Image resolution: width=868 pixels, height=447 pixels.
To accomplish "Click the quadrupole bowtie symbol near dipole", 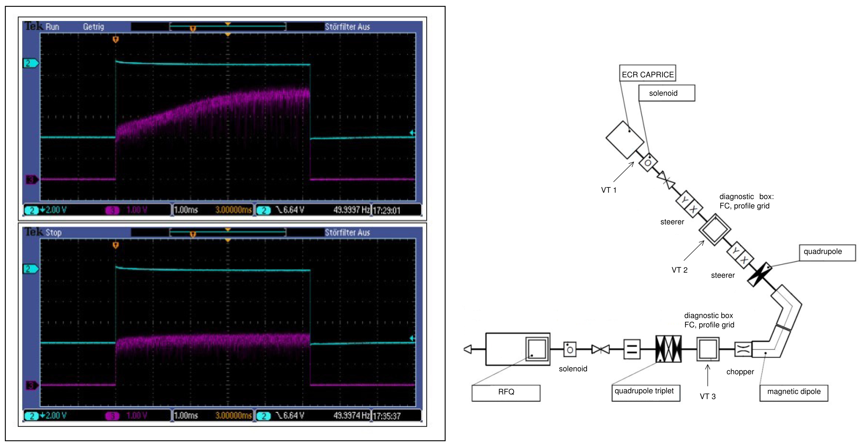I will 759,275.
